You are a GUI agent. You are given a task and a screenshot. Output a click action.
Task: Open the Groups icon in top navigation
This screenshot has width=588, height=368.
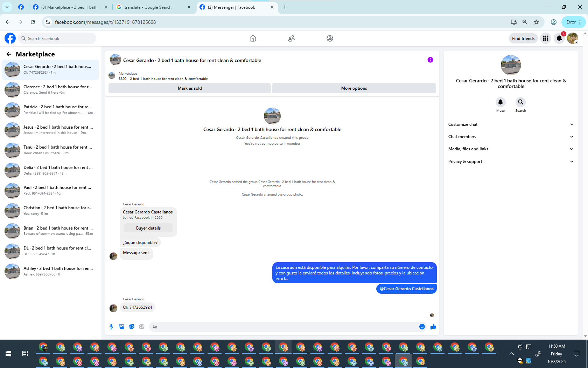[330, 39]
